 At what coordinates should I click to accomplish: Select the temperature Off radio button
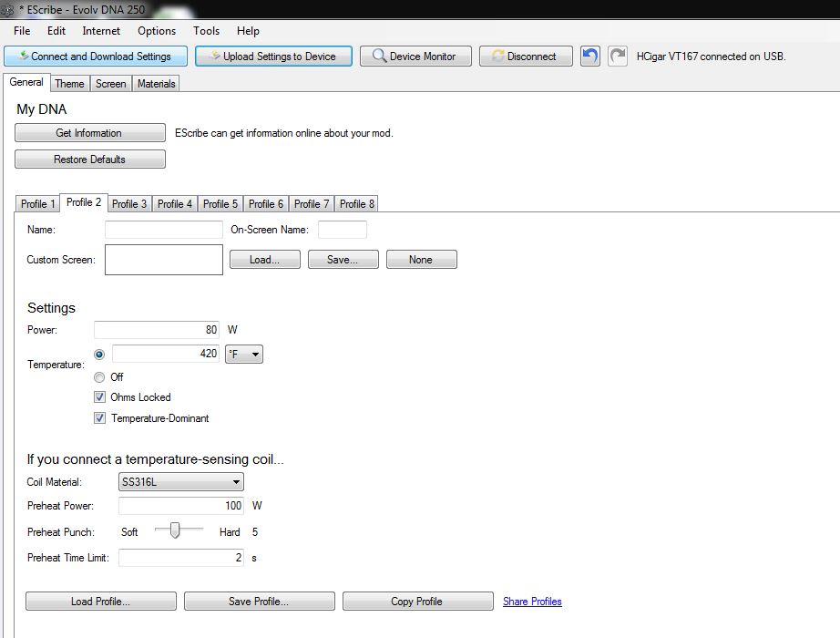coord(99,377)
